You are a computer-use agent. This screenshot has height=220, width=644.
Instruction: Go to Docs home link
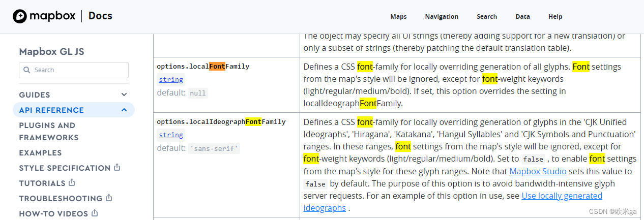100,16
